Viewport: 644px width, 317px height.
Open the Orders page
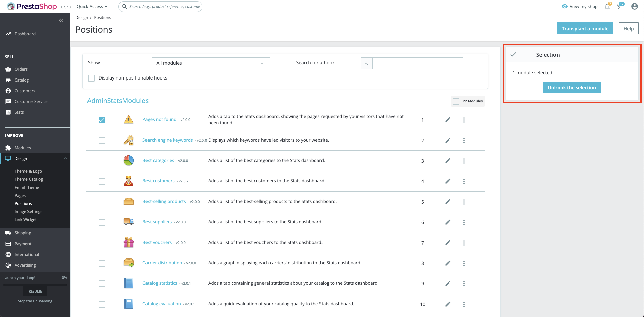pos(21,69)
